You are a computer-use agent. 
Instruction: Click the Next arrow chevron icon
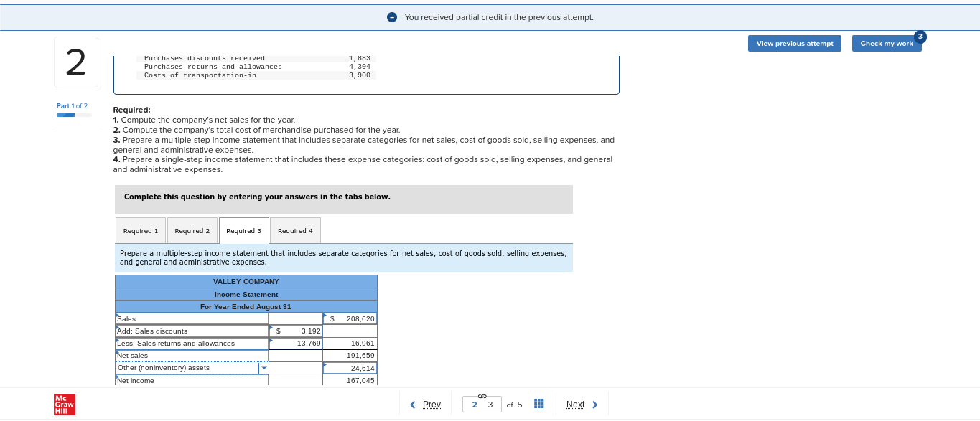pyautogui.click(x=594, y=404)
